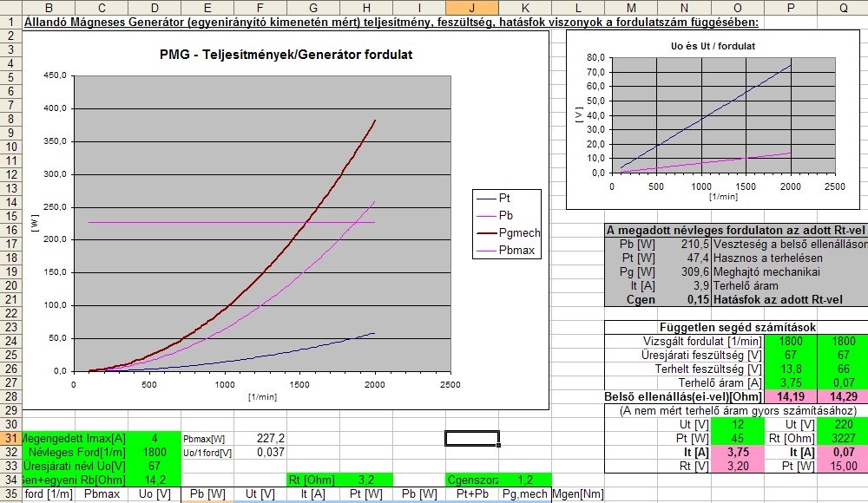Click 'A megadott névleges fordulaton' header cell
The image size is (868, 503).
tap(736, 230)
